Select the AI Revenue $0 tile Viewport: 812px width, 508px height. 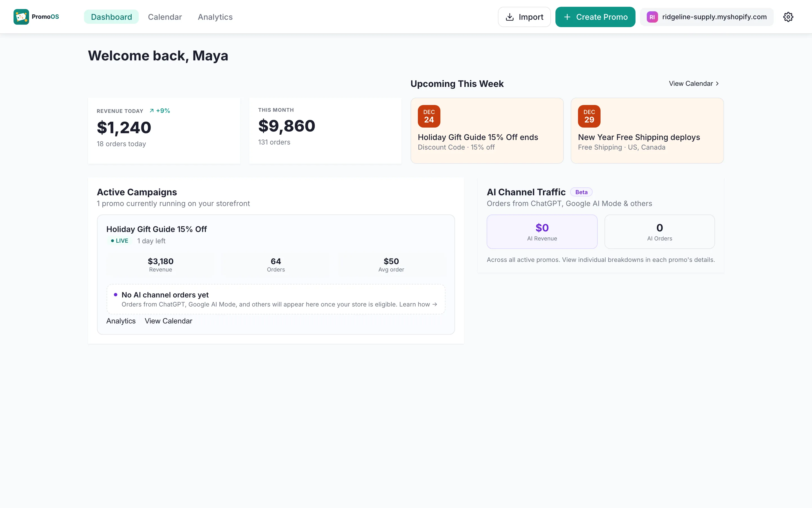point(542,232)
